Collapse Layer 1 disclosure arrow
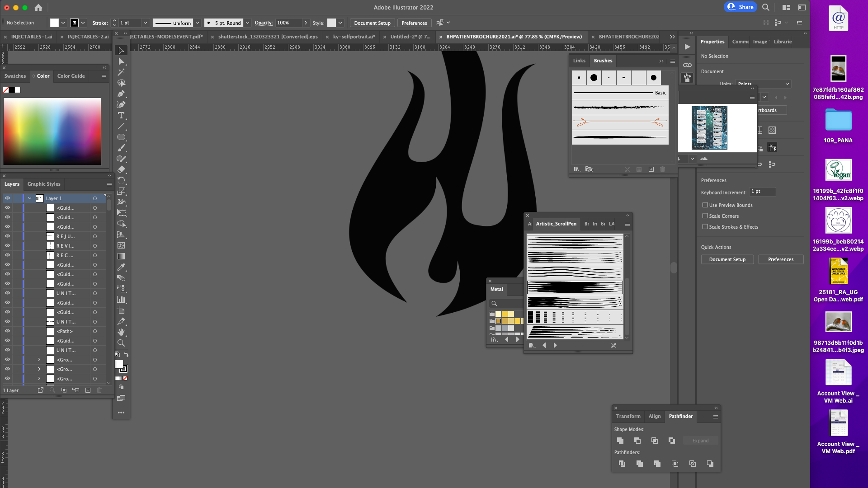The image size is (868, 488). tap(29, 198)
